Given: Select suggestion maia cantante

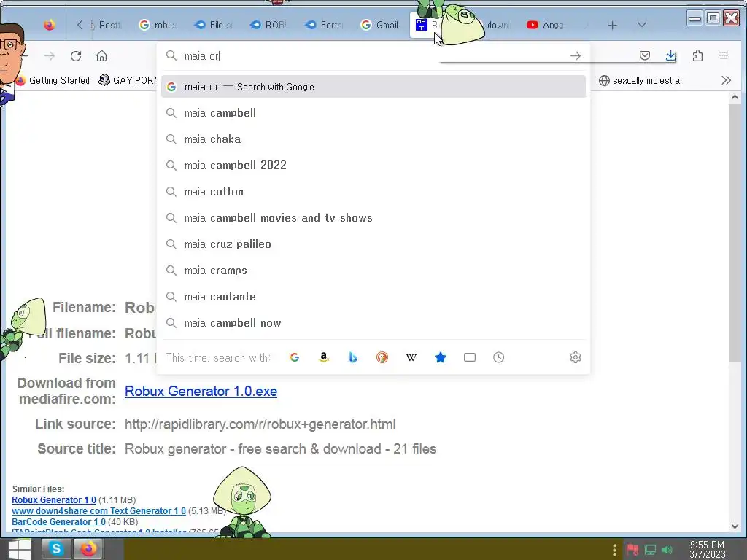Looking at the screenshot, I should [373, 296].
